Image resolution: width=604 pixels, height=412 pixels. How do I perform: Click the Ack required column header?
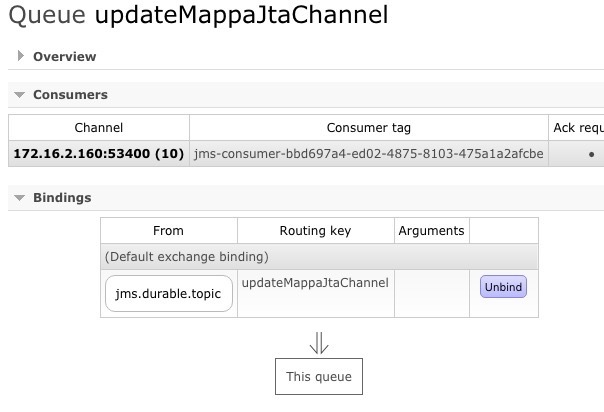(x=577, y=128)
